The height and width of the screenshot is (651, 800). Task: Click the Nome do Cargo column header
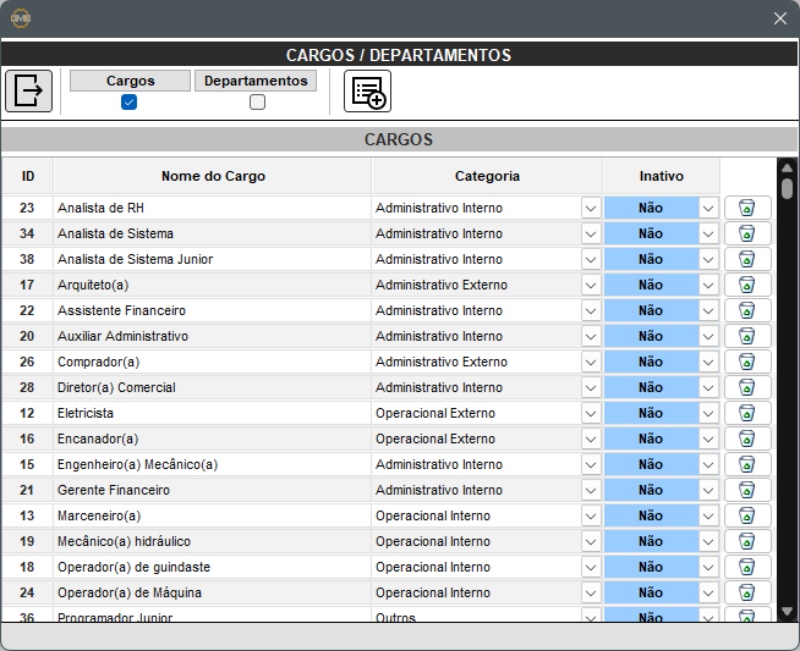213,176
